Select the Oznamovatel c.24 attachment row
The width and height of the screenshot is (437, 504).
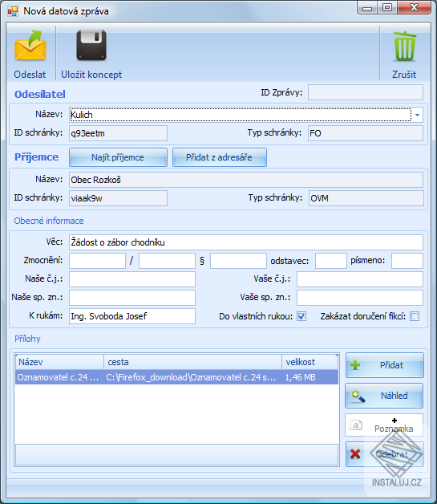point(176,377)
